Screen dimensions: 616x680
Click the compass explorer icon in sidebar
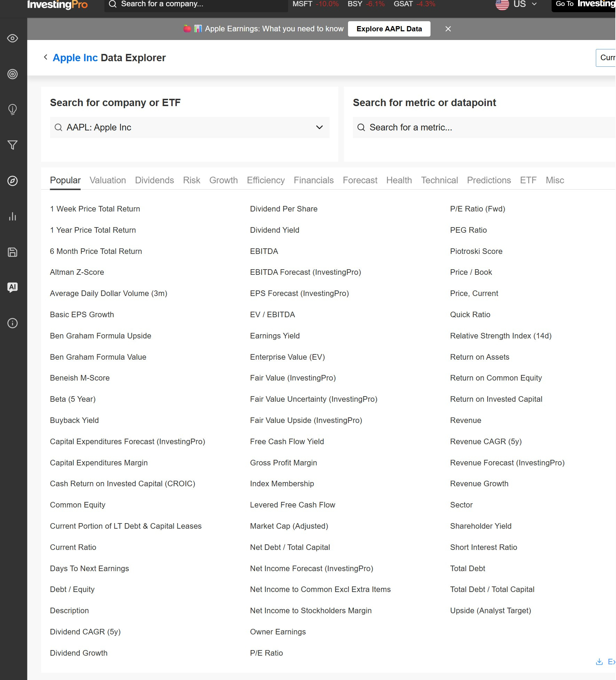point(13,181)
